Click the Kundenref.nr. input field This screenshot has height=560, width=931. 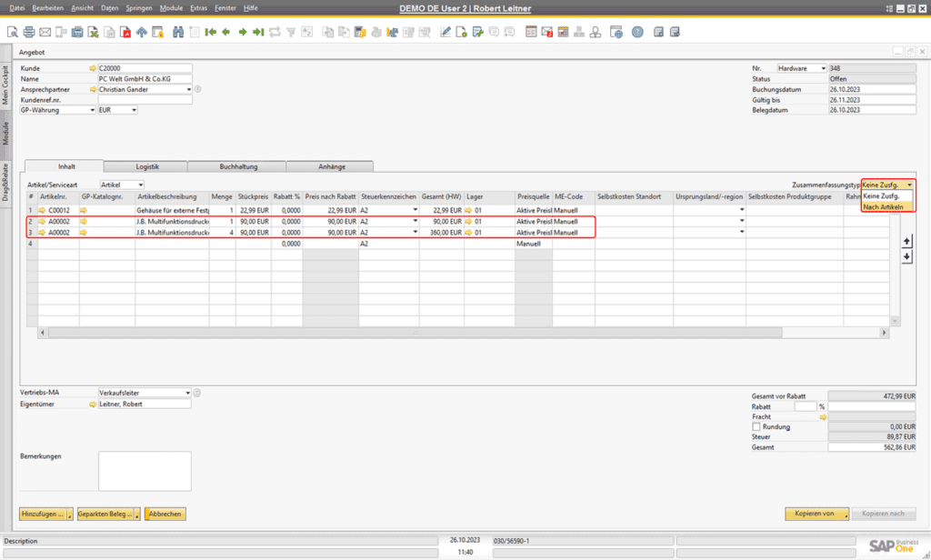(145, 100)
